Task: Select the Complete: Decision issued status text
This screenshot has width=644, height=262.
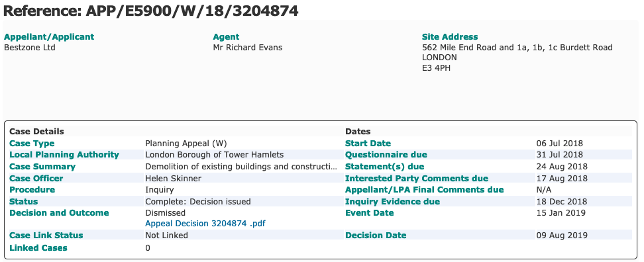Action: [198, 202]
